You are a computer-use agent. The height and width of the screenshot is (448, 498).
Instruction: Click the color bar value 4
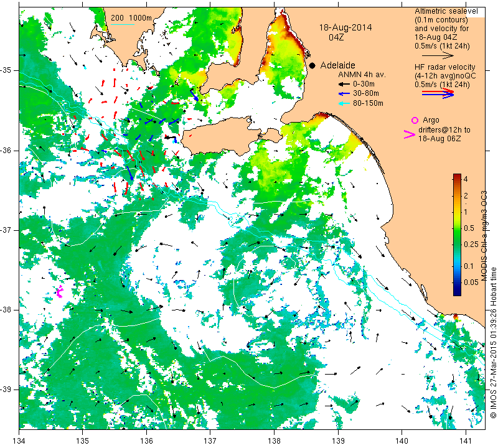click(466, 179)
